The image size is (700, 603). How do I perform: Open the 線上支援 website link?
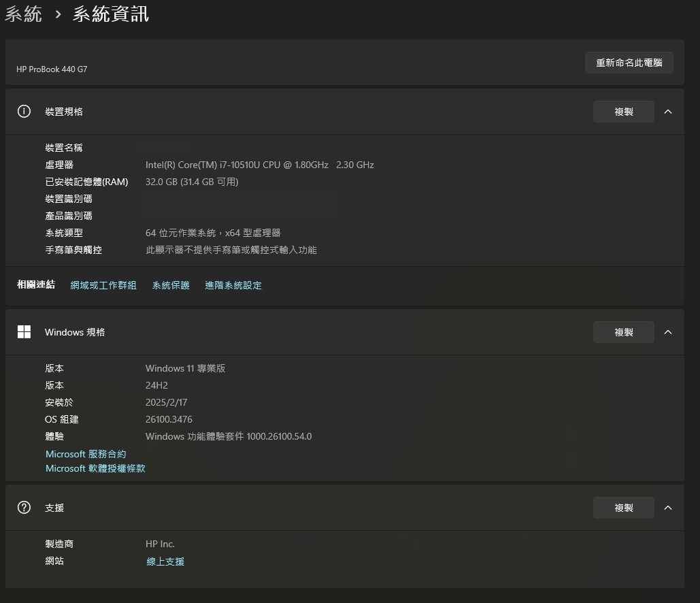(x=165, y=561)
